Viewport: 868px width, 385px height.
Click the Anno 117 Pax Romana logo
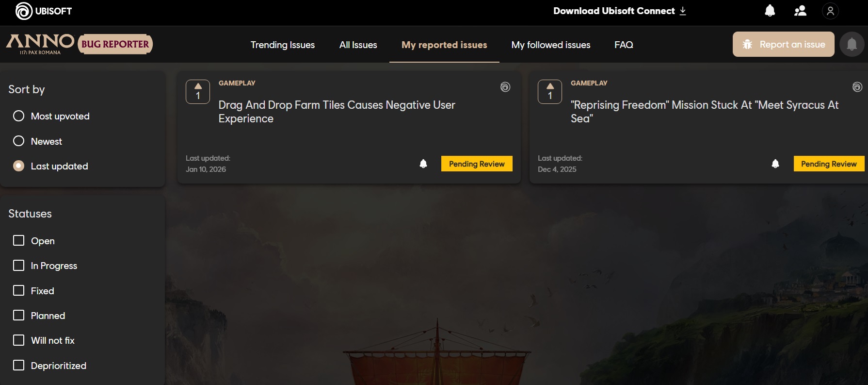point(40,44)
